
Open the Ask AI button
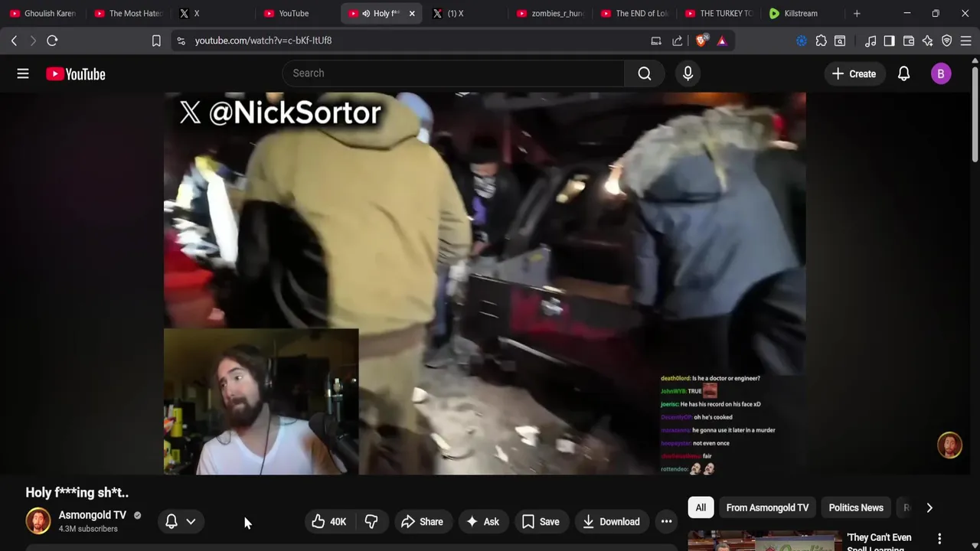coord(482,522)
